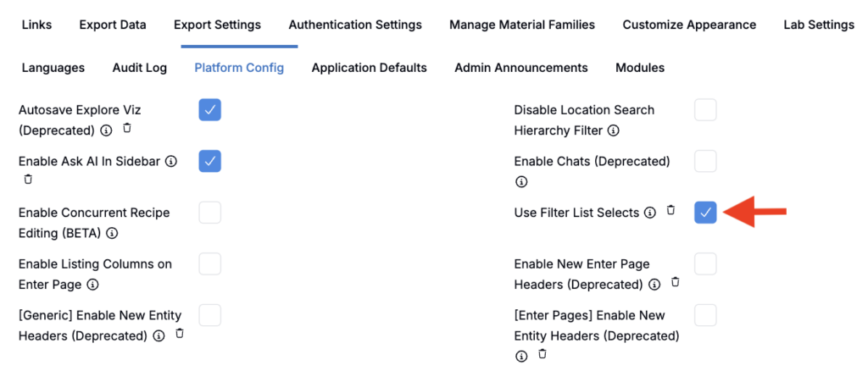Image resolution: width=868 pixels, height=371 pixels.
Task: Open the Admin Announcements sub-tab
Action: tap(520, 67)
